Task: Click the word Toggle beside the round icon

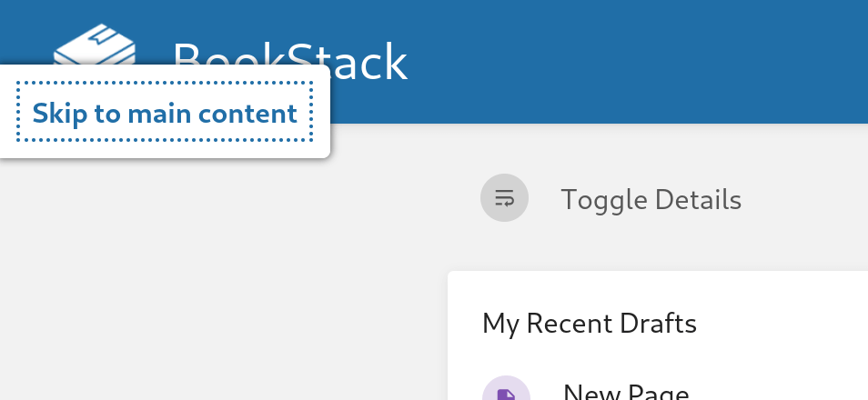Action: [x=604, y=200]
